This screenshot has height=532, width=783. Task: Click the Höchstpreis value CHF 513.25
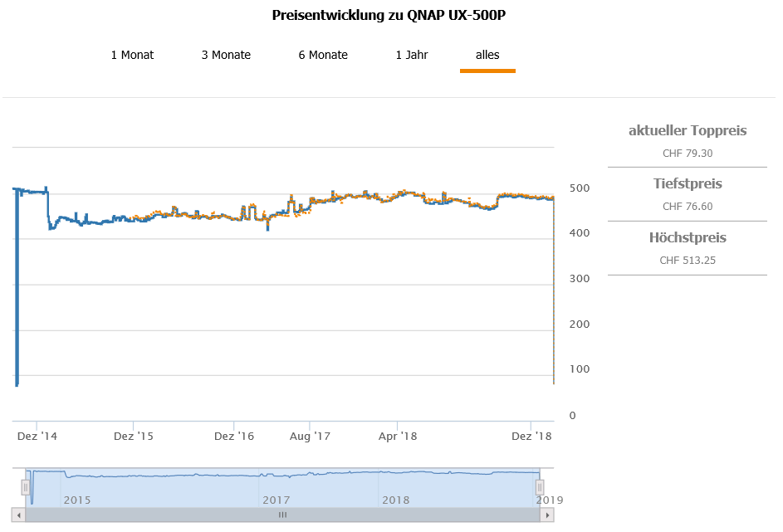[688, 261]
